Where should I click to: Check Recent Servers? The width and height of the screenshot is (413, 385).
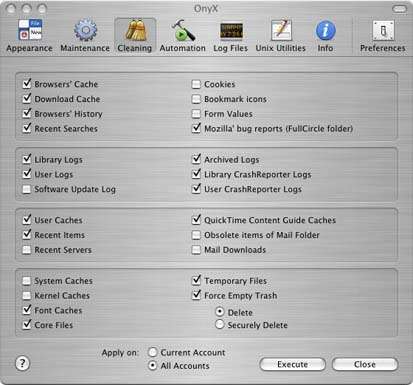[x=27, y=250]
